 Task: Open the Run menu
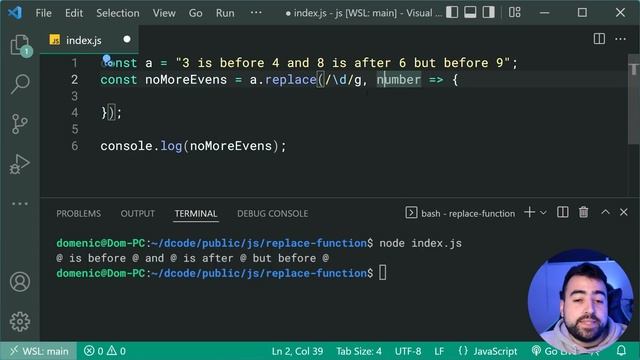(x=225, y=13)
